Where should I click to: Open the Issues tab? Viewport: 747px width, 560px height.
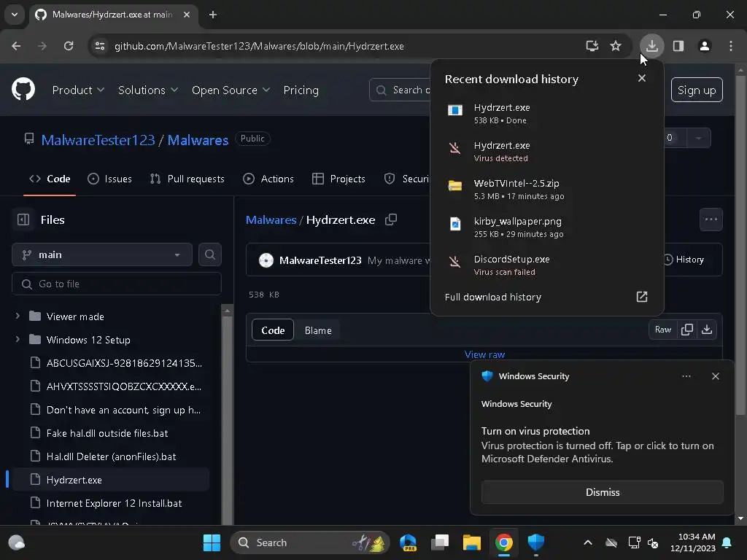109,179
